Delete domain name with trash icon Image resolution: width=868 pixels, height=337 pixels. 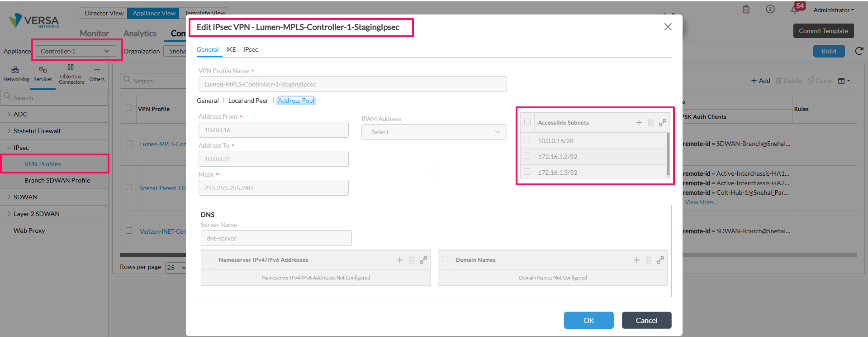click(649, 260)
